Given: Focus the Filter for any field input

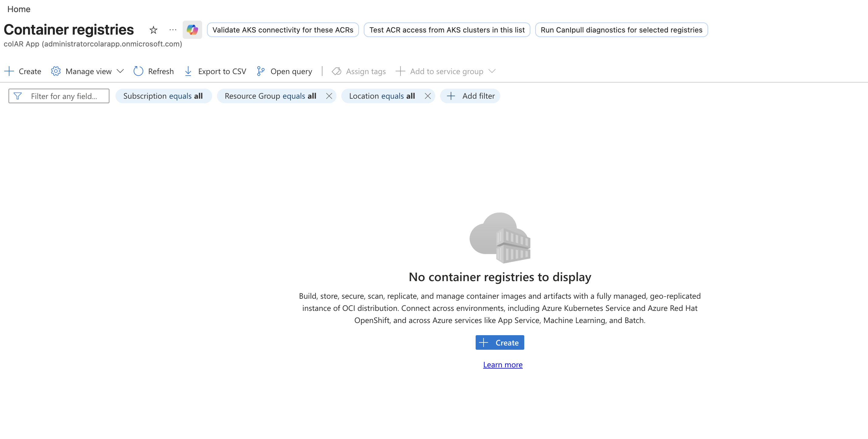Looking at the screenshot, I should pos(59,96).
